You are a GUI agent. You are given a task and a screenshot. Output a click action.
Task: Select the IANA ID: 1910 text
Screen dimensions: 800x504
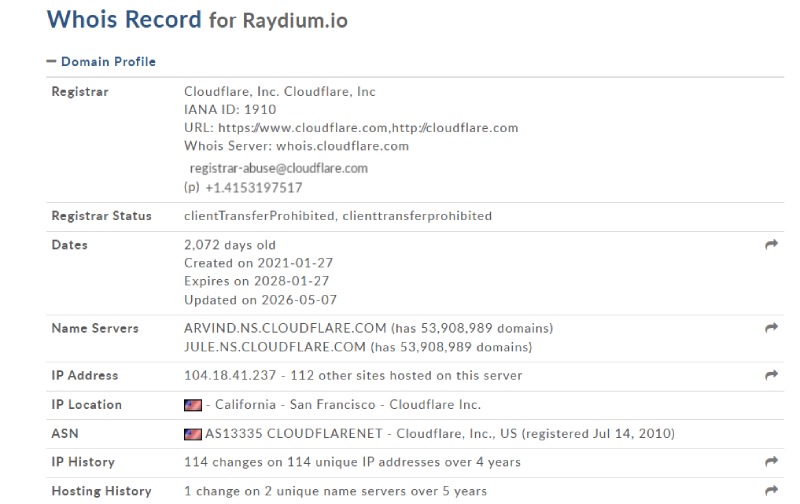(230, 110)
